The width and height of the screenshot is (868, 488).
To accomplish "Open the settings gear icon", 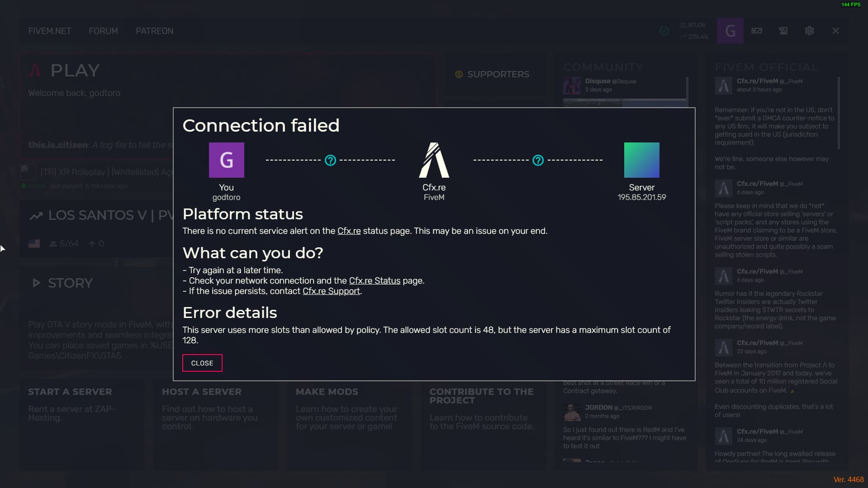I will tap(809, 31).
